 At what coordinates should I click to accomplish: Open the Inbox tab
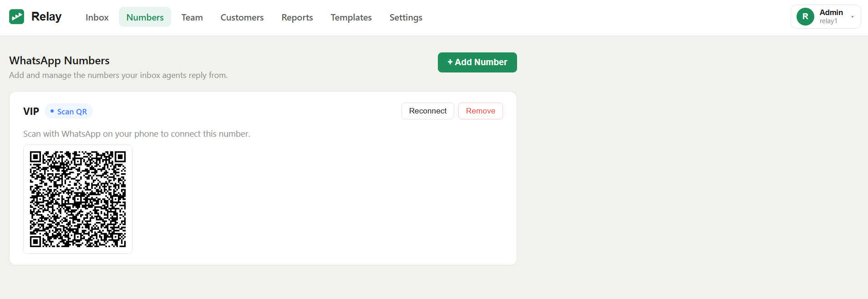pos(97,17)
